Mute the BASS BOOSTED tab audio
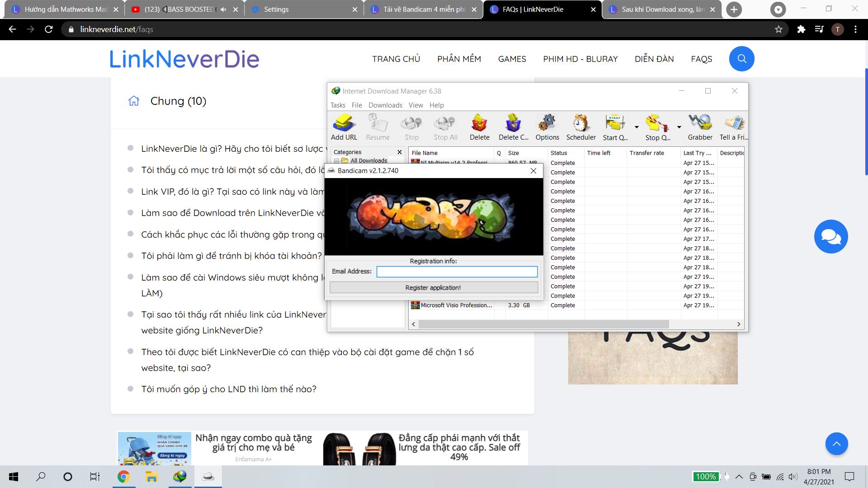 click(x=223, y=9)
